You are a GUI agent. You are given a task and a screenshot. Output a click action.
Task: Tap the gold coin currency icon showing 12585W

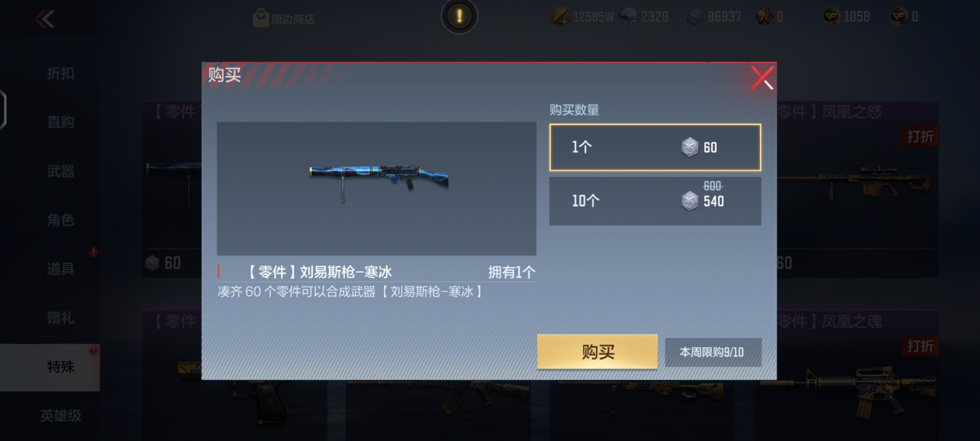pyautogui.click(x=560, y=17)
